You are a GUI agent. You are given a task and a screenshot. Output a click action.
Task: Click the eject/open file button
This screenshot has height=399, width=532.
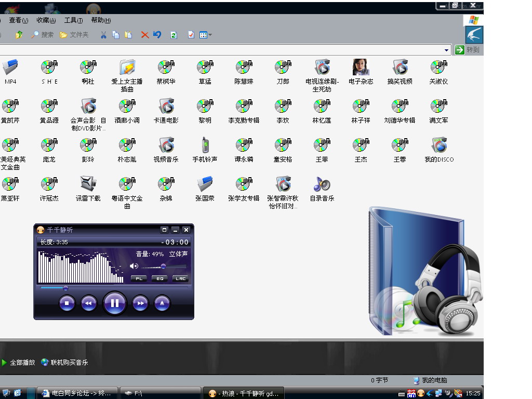pos(163,303)
